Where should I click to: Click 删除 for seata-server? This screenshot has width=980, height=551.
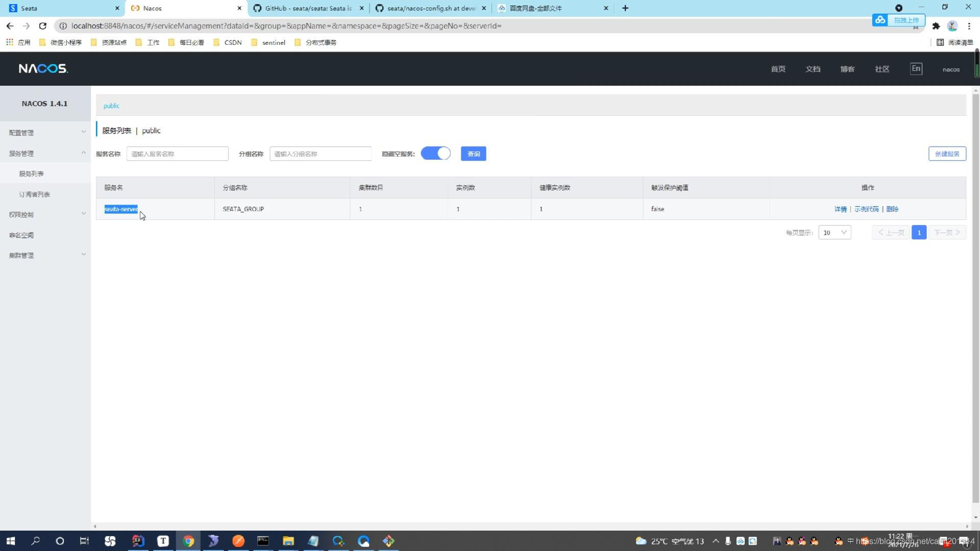tap(892, 209)
